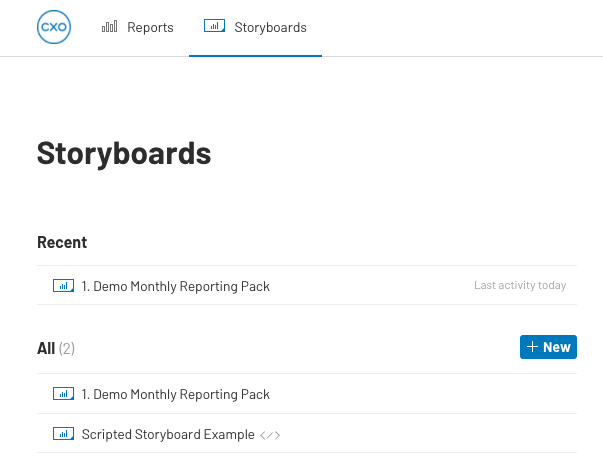Image resolution: width=603 pixels, height=458 pixels.
Task: Click the Scripted Storyboard Example icon
Action: tap(63, 433)
